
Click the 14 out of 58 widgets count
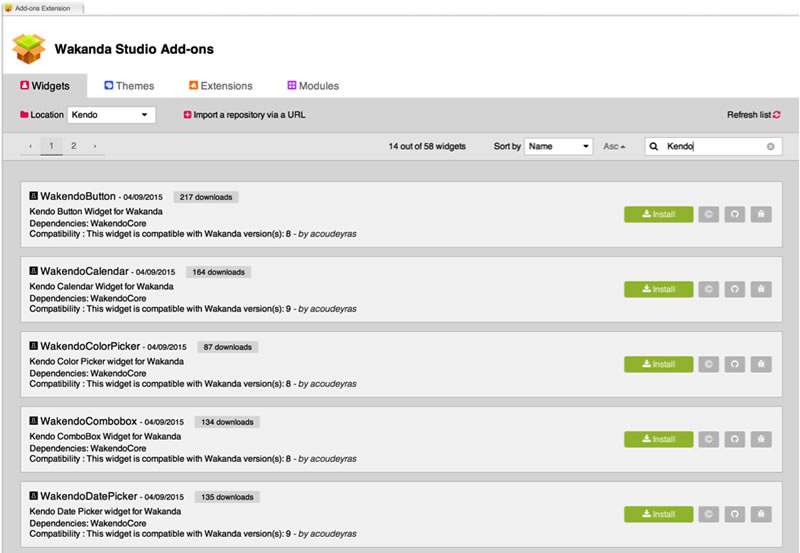tap(427, 146)
